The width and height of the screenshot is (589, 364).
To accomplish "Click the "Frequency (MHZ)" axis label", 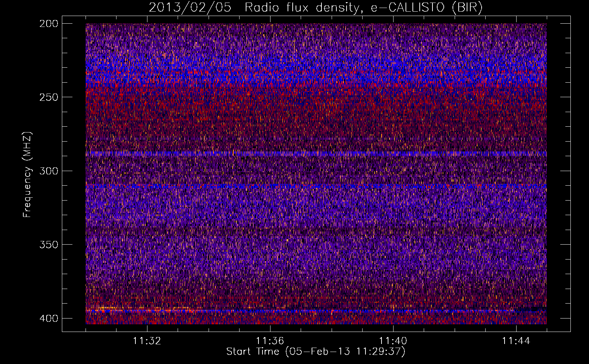I will pos(27,174).
